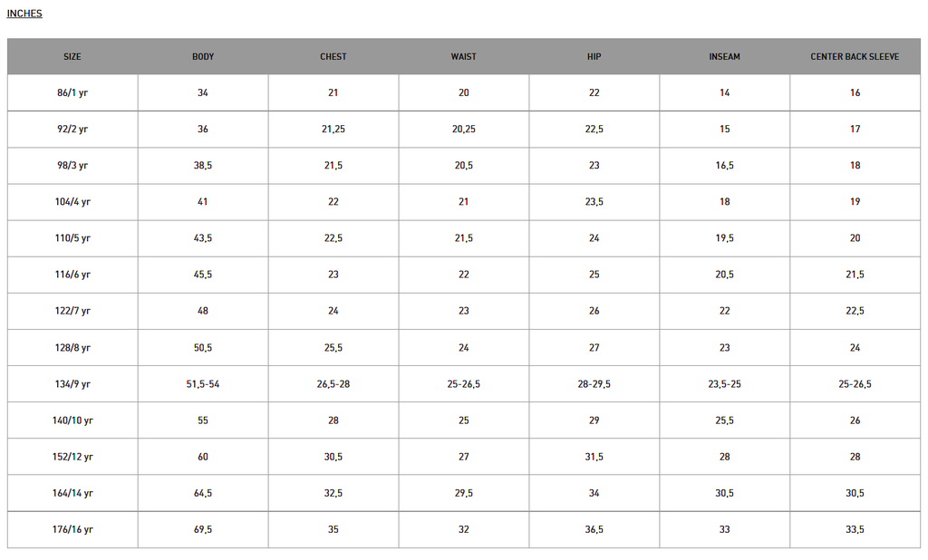Click the 116/6 yr size cell
This screenshot has height=560, width=928.
click(72, 275)
